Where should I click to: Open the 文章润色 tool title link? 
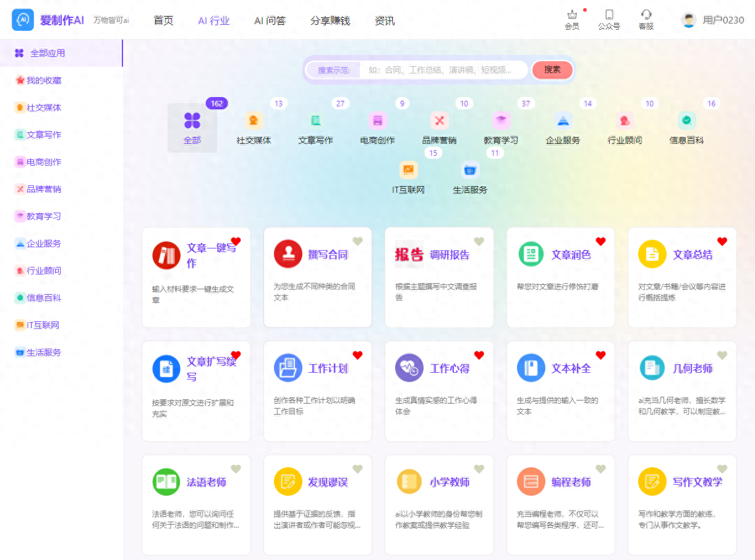coord(571,255)
